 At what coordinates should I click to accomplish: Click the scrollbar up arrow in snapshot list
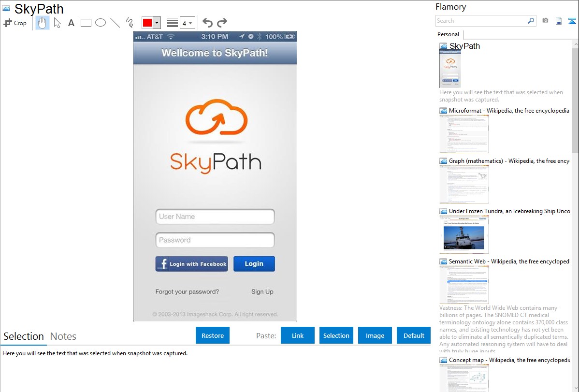pyautogui.click(x=575, y=44)
